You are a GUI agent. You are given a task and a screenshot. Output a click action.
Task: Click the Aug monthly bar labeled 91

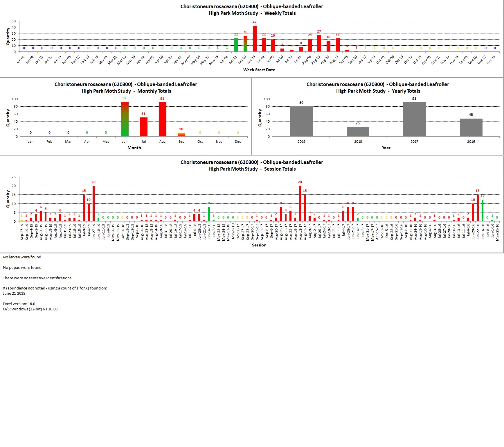(x=163, y=119)
